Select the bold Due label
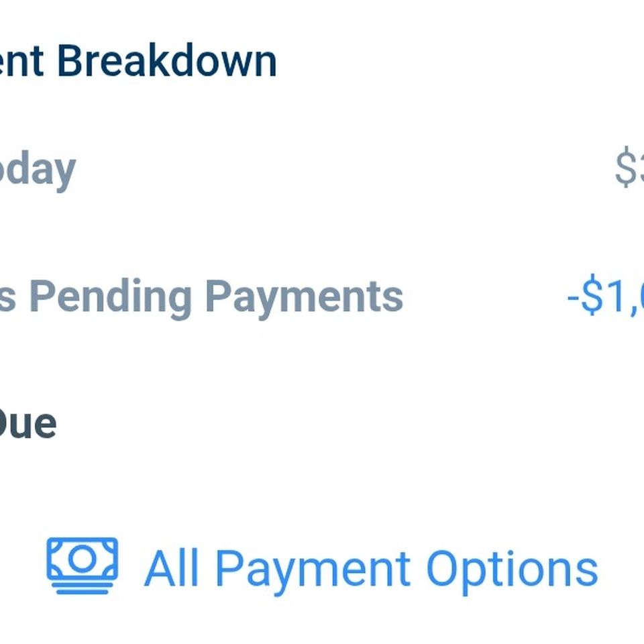644x644 pixels. 28,424
